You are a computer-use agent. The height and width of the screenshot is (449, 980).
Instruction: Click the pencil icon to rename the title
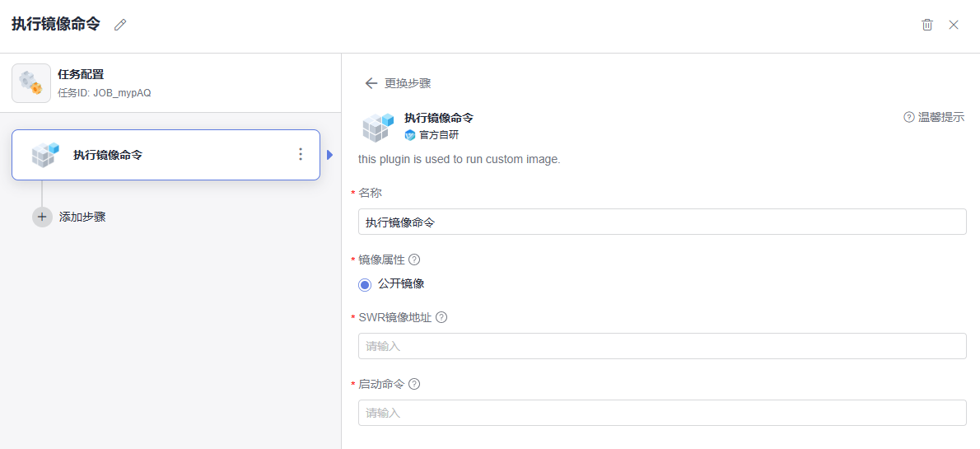pos(120,25)
